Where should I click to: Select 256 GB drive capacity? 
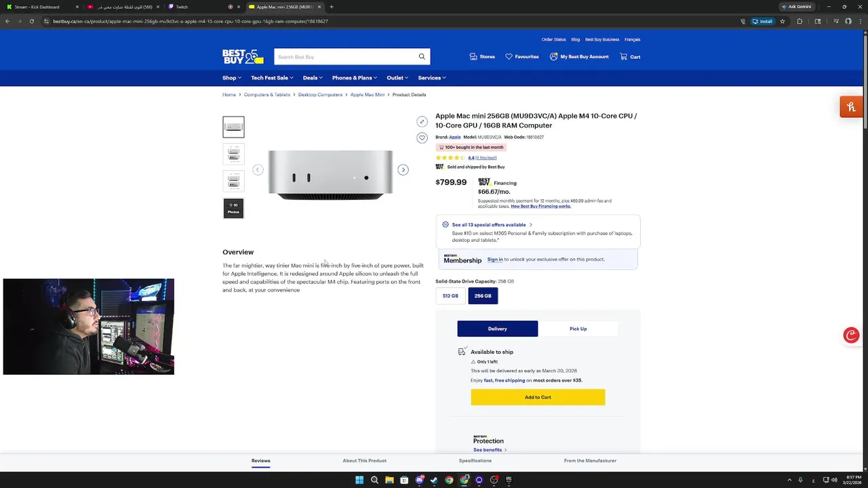(483, 296)
